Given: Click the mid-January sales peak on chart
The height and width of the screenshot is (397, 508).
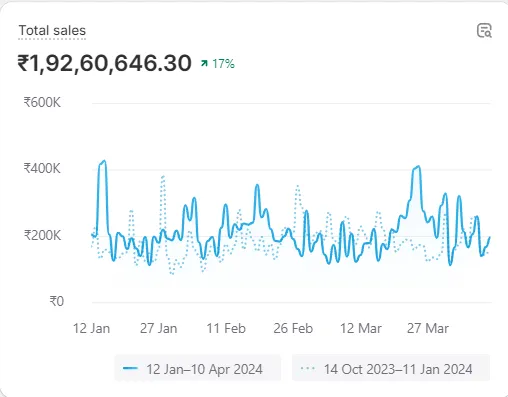Looking at the screenshot, I should [103, 163].
